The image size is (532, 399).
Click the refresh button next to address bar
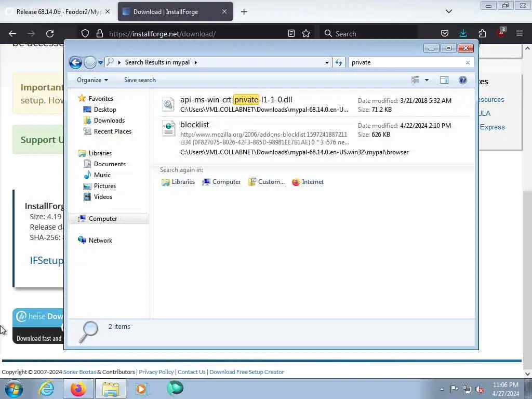click(339, 62)
